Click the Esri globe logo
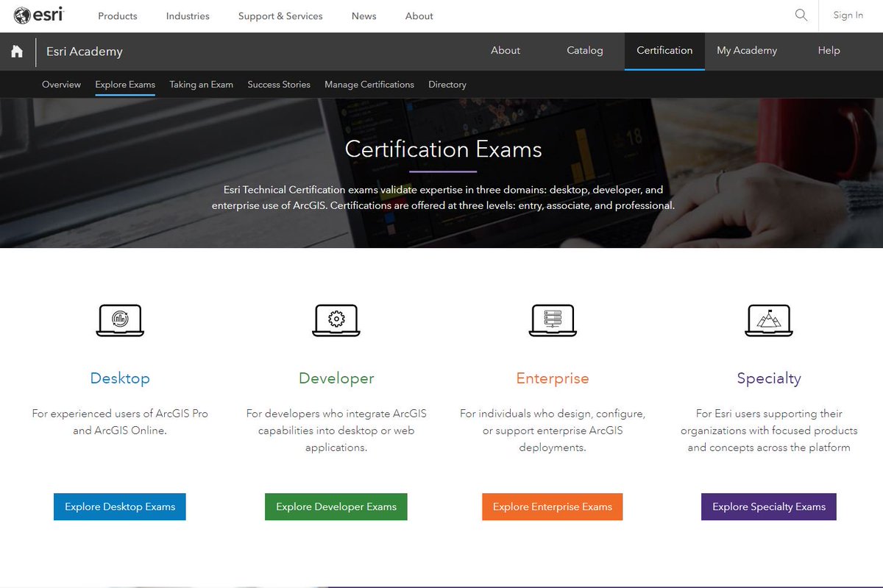 38,15
